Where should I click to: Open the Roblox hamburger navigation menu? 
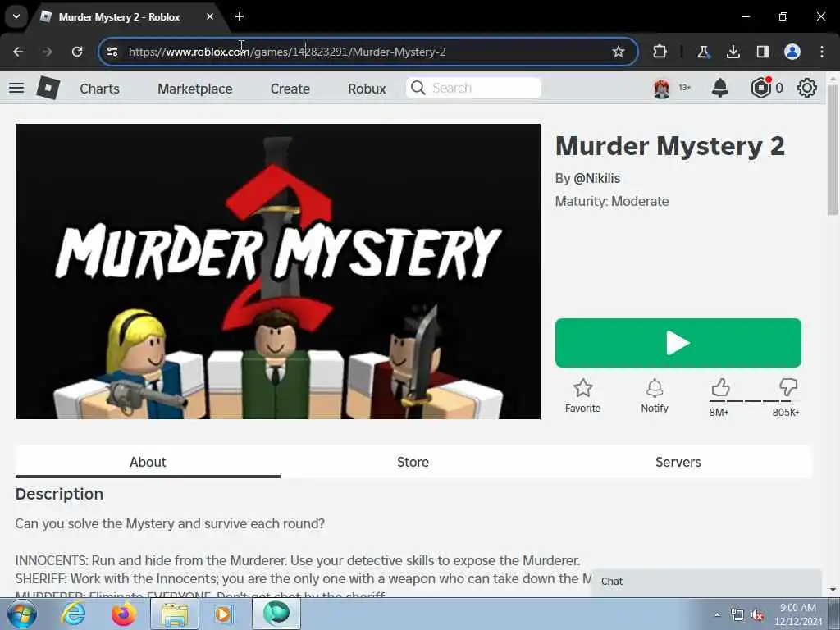pos(16,88)
